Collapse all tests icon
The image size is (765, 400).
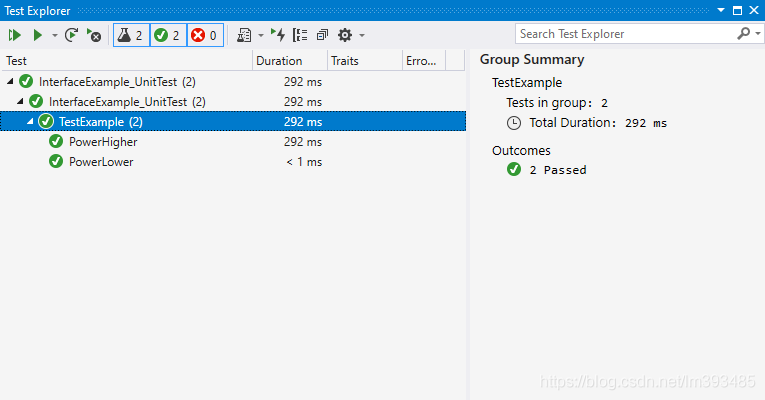tap(322, 35)
